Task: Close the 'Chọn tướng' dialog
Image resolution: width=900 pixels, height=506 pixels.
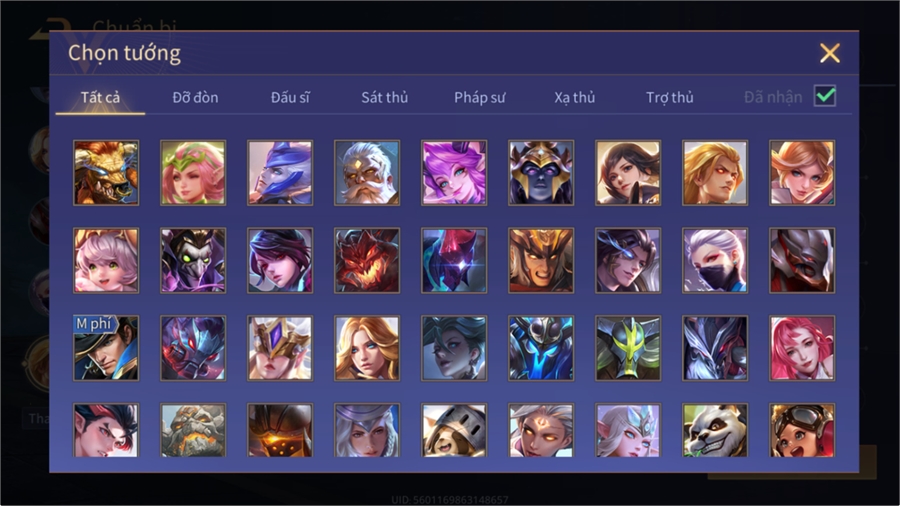Action: click(x=829, y=53)
